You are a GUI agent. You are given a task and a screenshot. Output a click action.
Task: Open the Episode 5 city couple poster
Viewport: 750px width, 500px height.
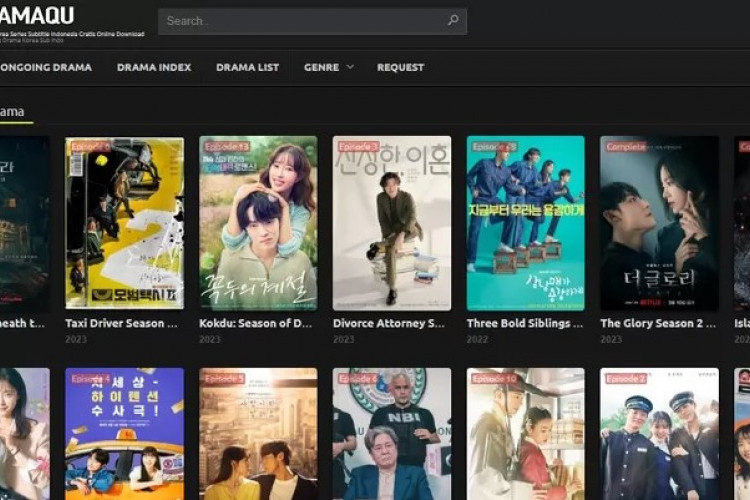click(258, 434)
